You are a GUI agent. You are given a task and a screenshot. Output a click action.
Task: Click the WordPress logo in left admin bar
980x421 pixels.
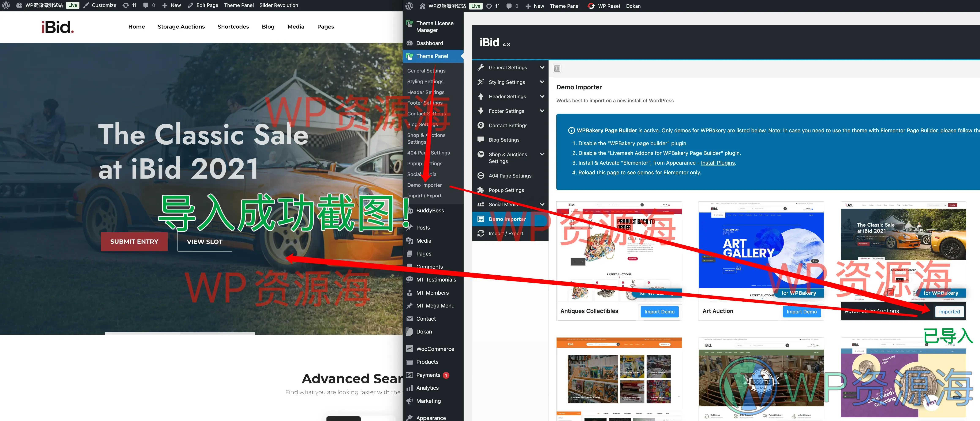(6, 5)
